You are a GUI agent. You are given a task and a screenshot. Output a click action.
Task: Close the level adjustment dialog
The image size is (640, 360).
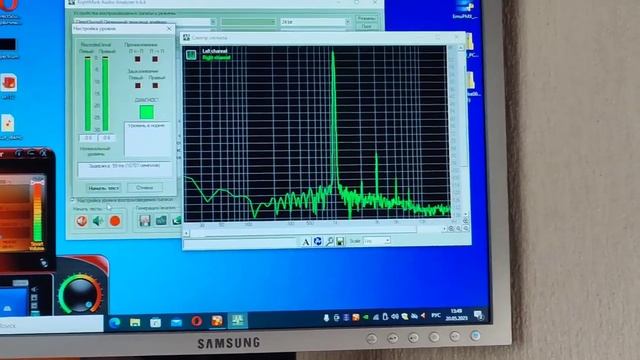(169, 29)
